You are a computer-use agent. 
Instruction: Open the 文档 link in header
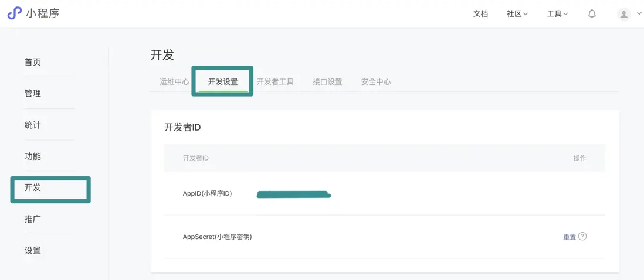[x=480, y=13]
